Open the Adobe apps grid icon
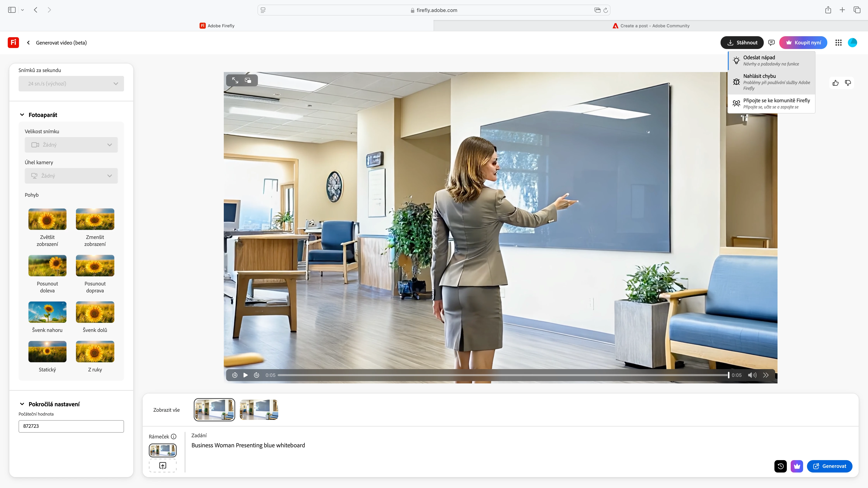The image size is (868, 488). coord(838,42)
